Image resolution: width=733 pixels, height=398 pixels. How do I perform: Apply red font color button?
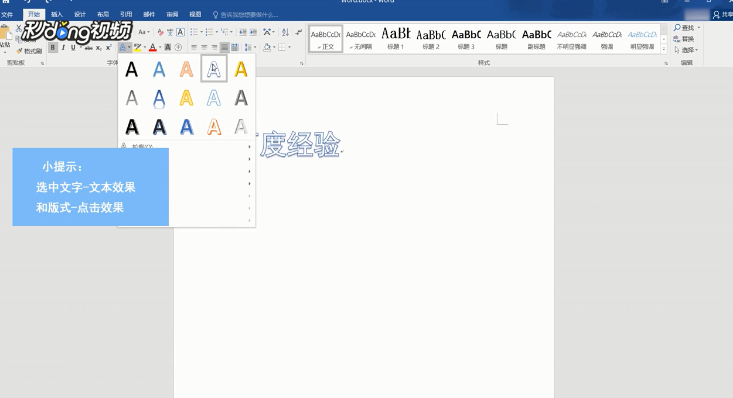(x=153, y=47)
